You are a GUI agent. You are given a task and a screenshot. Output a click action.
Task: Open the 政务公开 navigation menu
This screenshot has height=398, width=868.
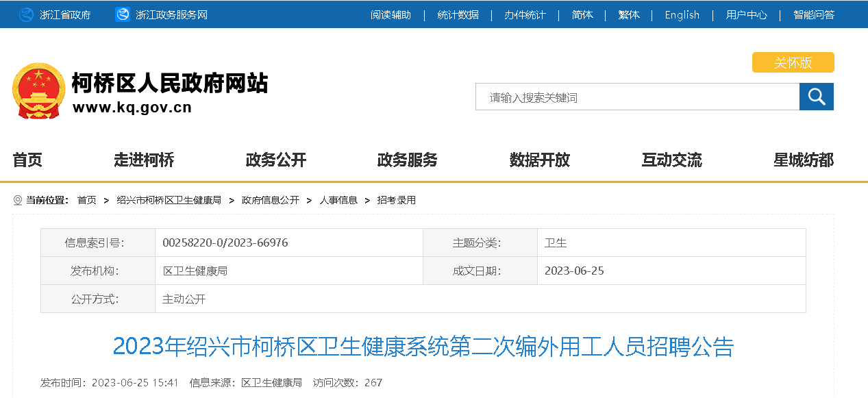[276, 160]
